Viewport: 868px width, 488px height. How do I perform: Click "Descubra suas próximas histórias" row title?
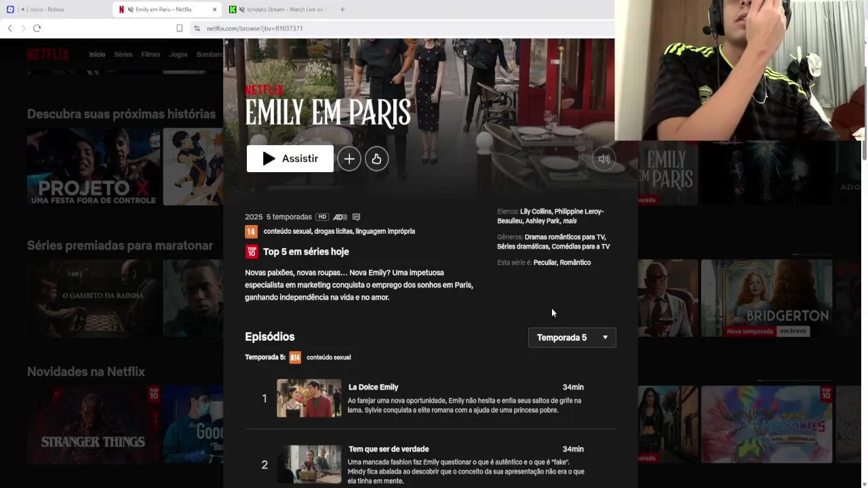click(121, 114)
